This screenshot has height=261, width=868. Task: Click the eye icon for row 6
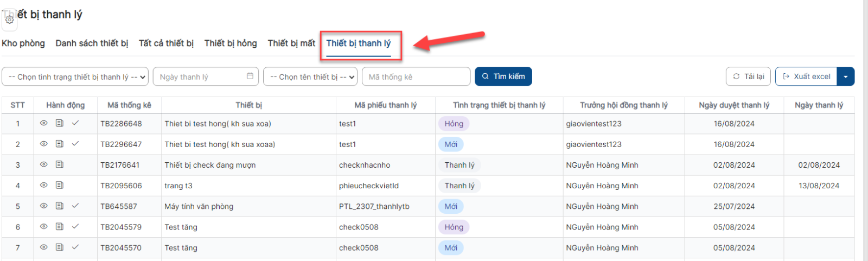tap(44, 226)
